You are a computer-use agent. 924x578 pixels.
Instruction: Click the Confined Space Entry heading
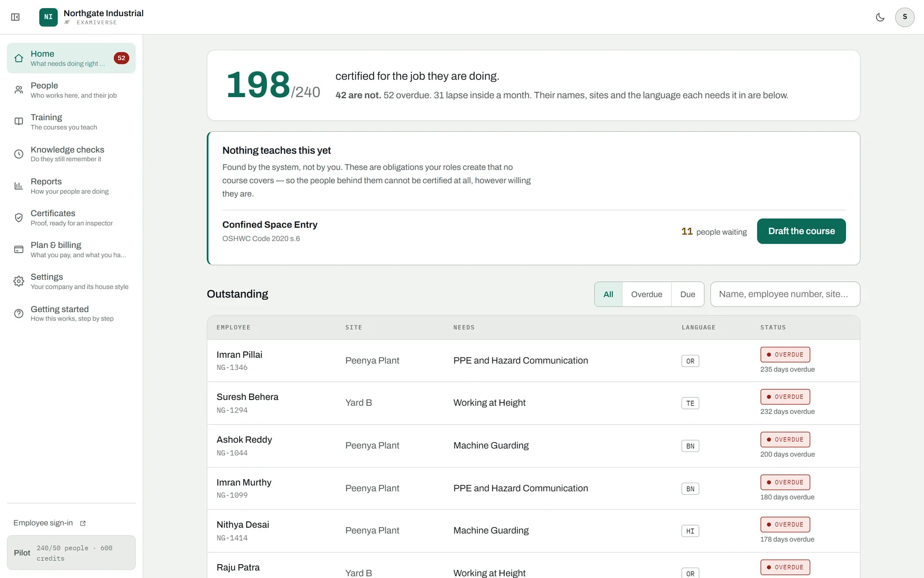pos(270,225)
